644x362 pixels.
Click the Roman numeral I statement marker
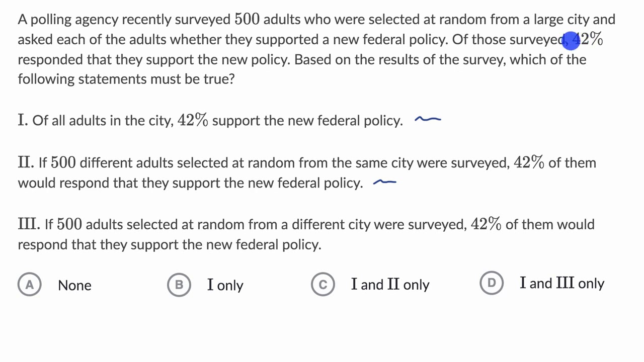pos(22,120)
